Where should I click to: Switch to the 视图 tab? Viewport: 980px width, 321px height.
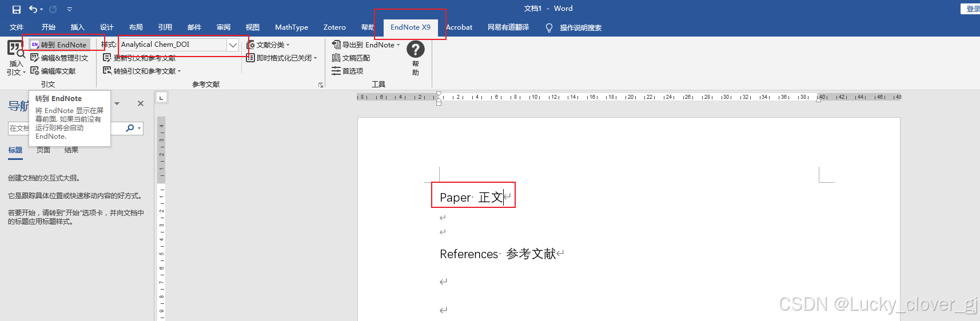point(252,27)
